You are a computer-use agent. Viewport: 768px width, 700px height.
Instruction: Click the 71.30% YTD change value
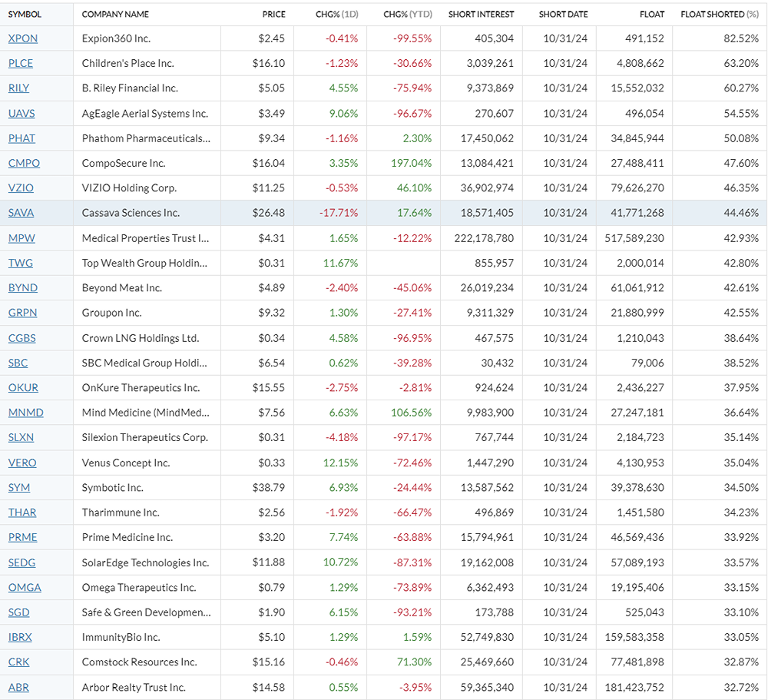(x=415, y=662)
